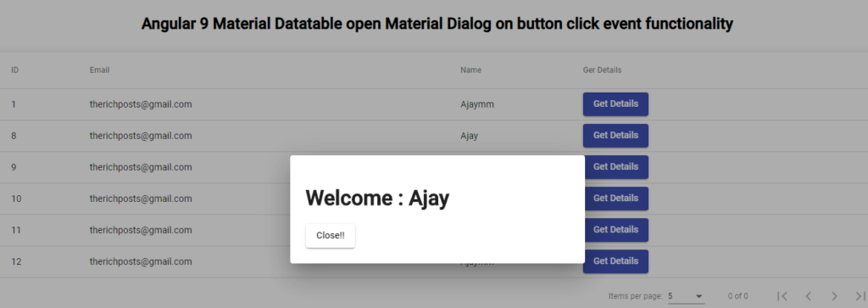Go to the first page of results
This screenshot has width=868, height=308.
(782, 296)
